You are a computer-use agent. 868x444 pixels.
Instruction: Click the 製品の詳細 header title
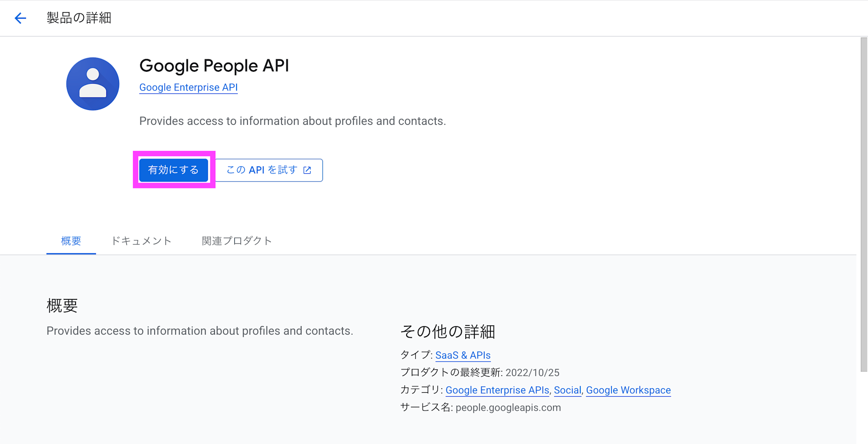click(79, 18)
